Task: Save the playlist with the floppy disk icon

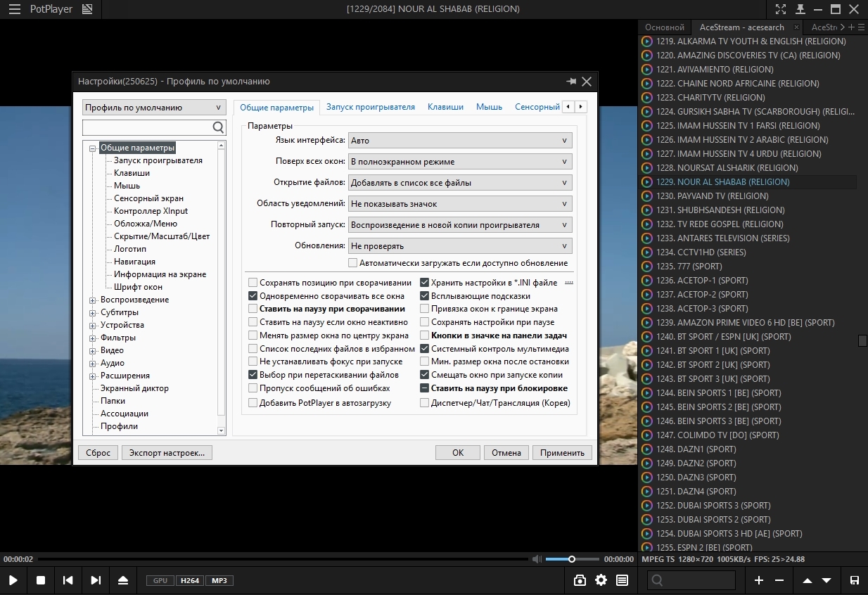Action: pyautogui.click(x=854, y=580)
